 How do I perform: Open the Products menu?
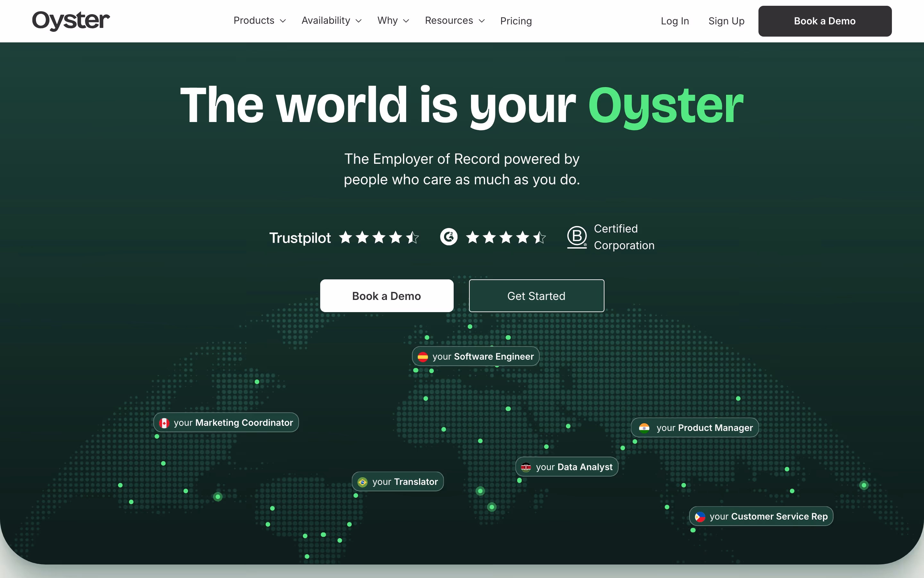[260, 21]
